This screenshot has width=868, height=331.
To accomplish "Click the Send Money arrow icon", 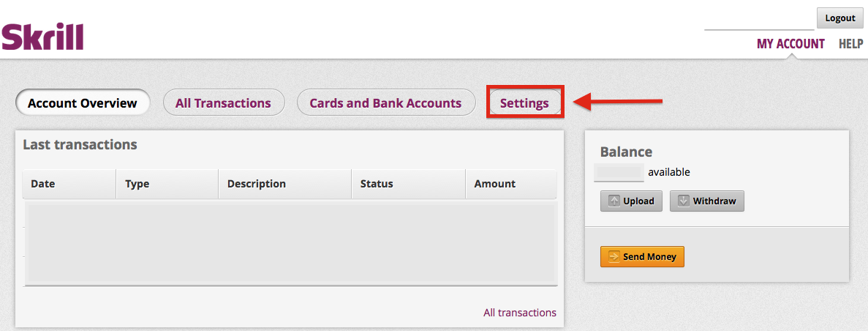I will (x=614, y=257).
